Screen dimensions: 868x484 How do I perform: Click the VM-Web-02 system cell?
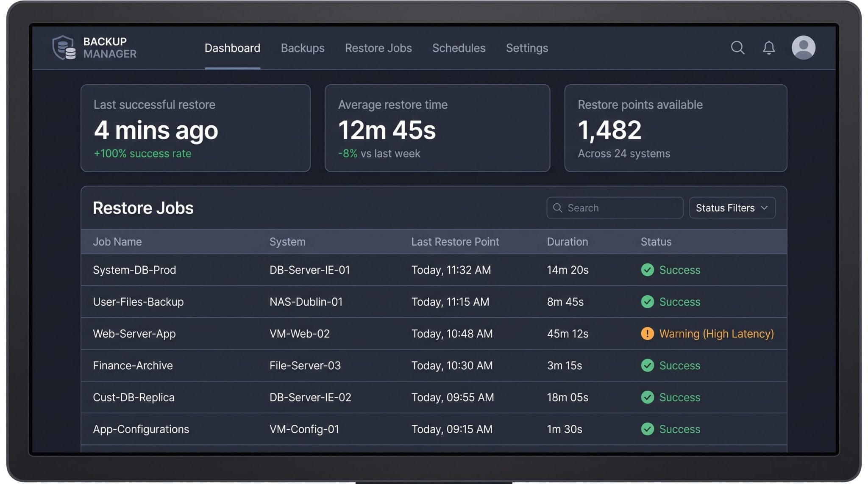pyautogui.click(x=300, y=334)
